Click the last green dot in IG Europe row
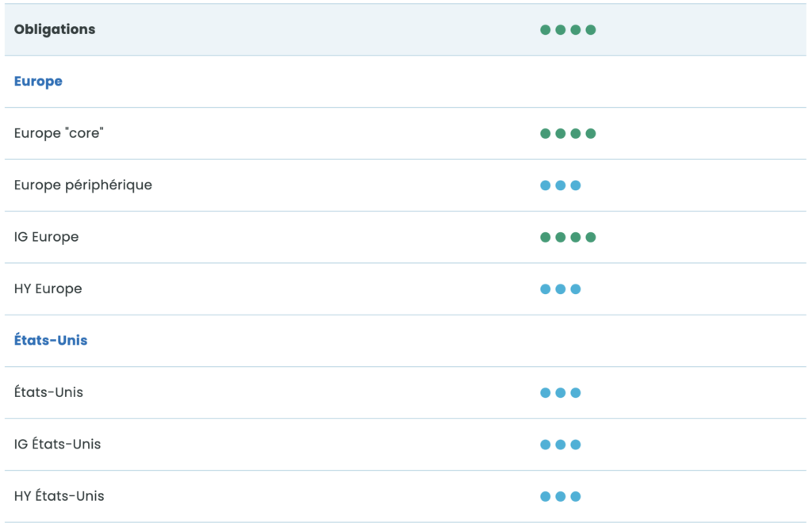 coord(591,237)
